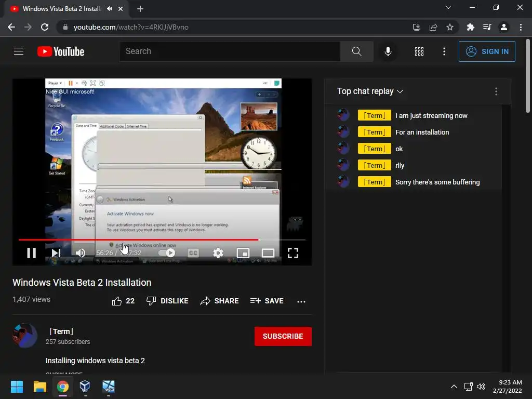Viewport: 532px width, 399px height.
Task: Start voice search with microphone icon
Action: [x=388, y=51]
